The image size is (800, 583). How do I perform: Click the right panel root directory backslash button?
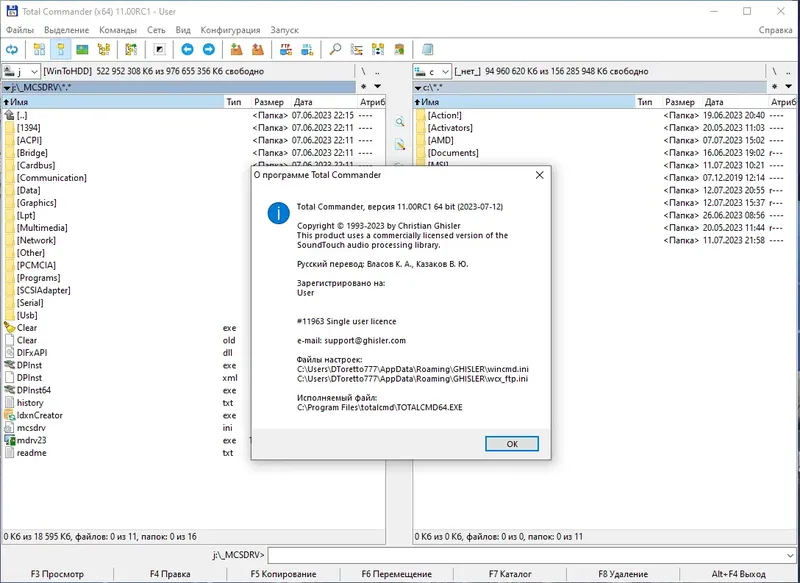click(x=774, y=71)
